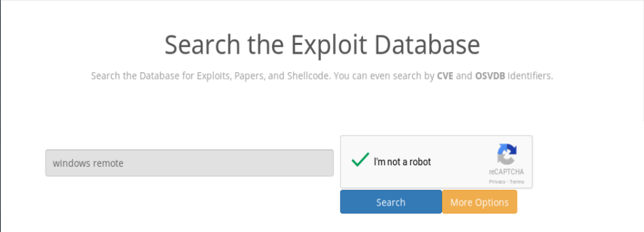Click the word Search in the page heading
The image size is (644, 232).
(202, 45)
